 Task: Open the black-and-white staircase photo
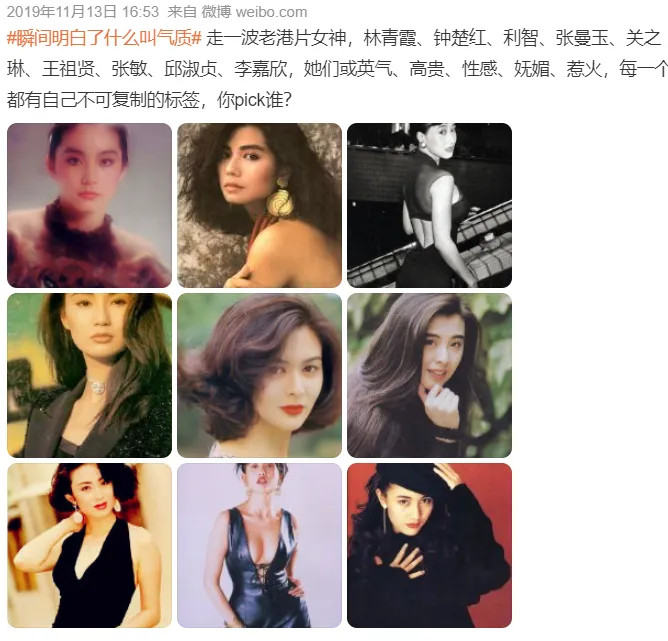point(429,205)
